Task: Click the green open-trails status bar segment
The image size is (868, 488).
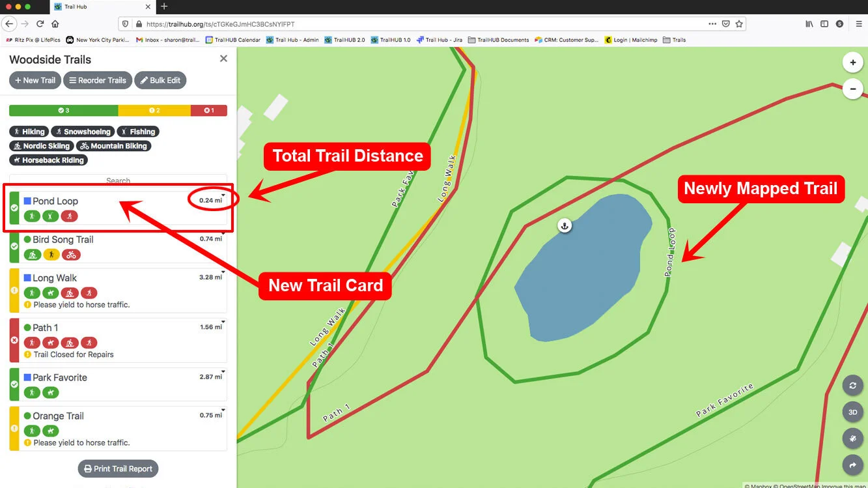Action: click(x=63, y=111)
